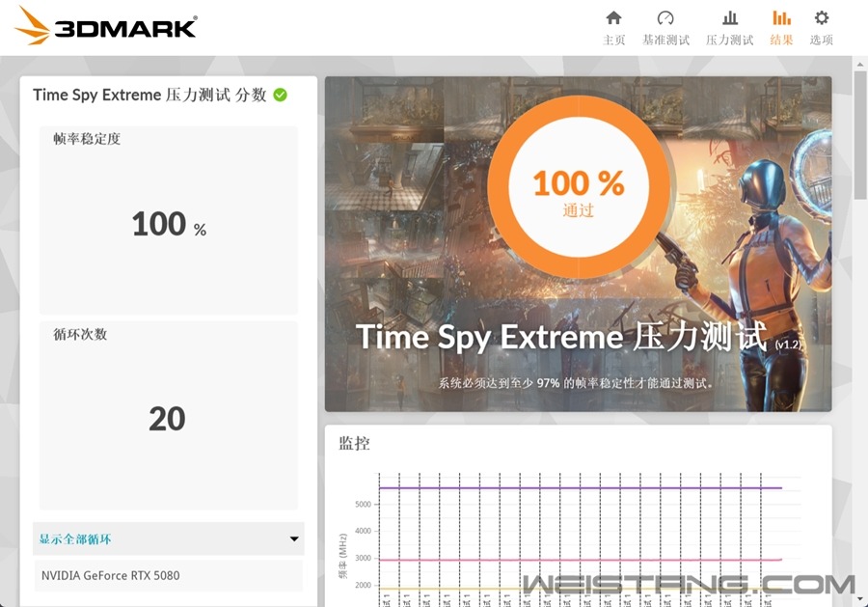
Task: Expand the 显示全部循环 dropdown arrow
Action: tap(294, 538)
